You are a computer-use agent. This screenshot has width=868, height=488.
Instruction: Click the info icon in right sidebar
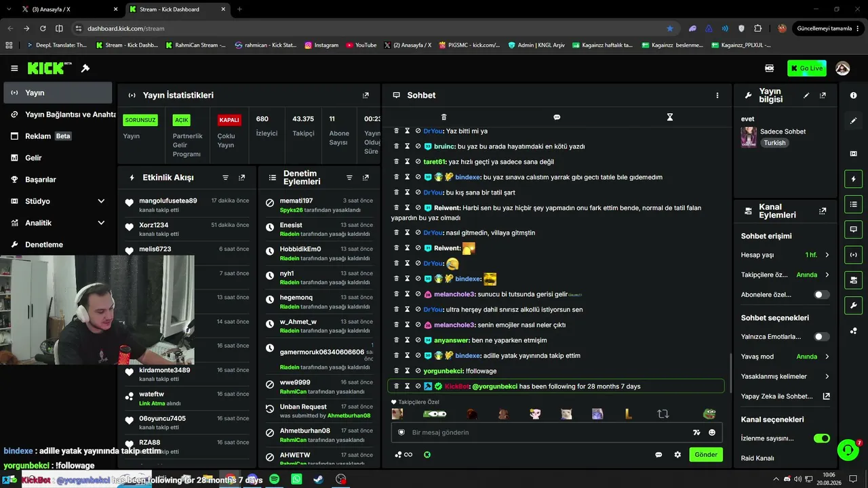(x=853, y=96)
